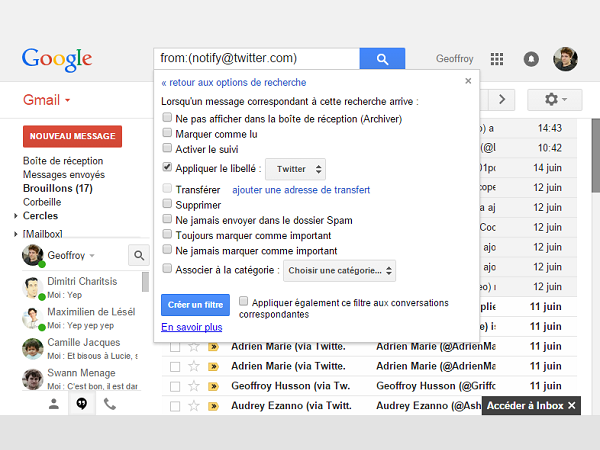
Task: Expand the Cercles label
Action: (16, 216)
